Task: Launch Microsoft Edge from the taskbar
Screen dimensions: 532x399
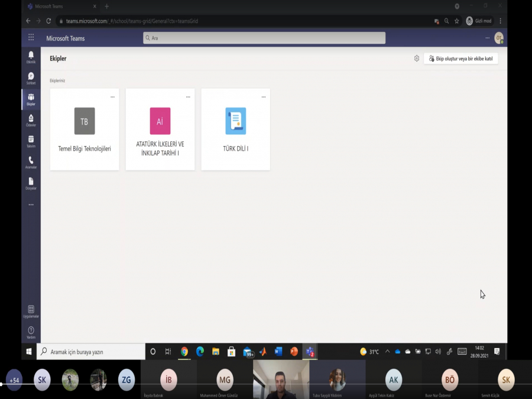Action: [x=200, y=352]
